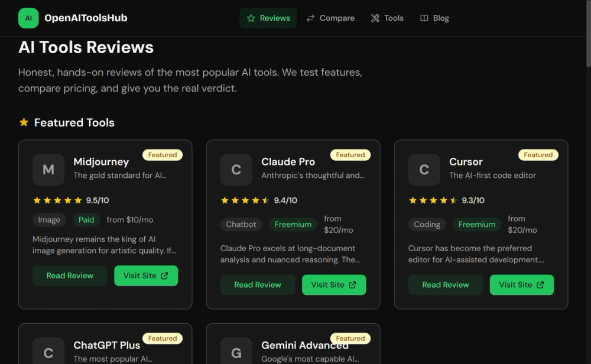
Task: Visit Site for Claude Pro
Action: pos(334,284)
